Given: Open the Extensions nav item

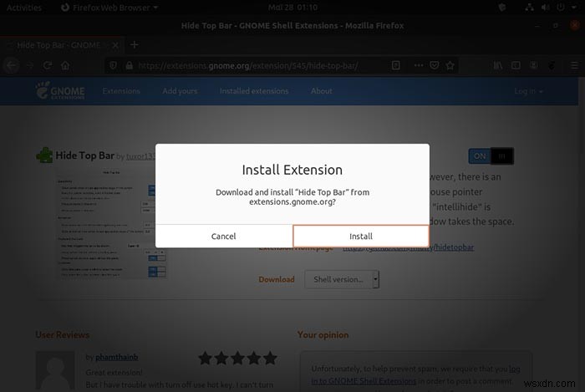Looking at the screenshot, I should pos(121,91).
